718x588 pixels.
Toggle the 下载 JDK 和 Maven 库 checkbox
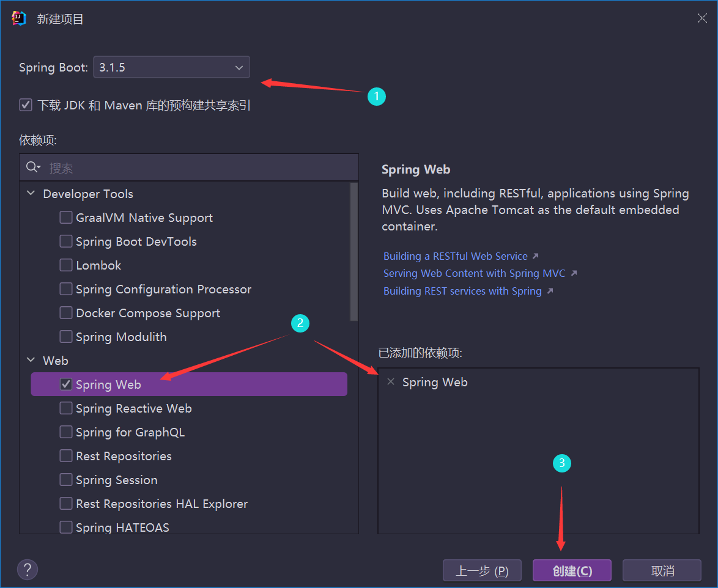(x=26, y=105)
